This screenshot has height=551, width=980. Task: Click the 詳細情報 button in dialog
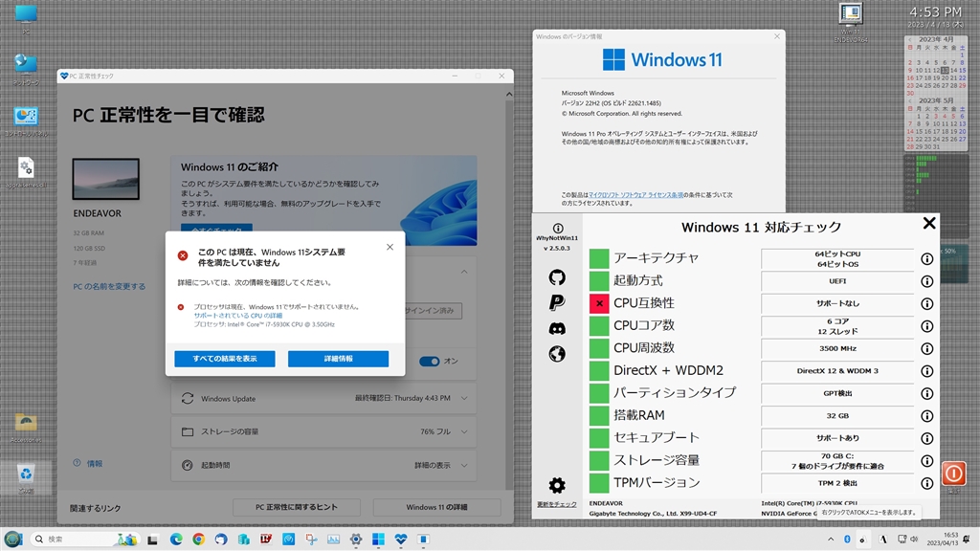pyautogui.click(x=338, y=359)
